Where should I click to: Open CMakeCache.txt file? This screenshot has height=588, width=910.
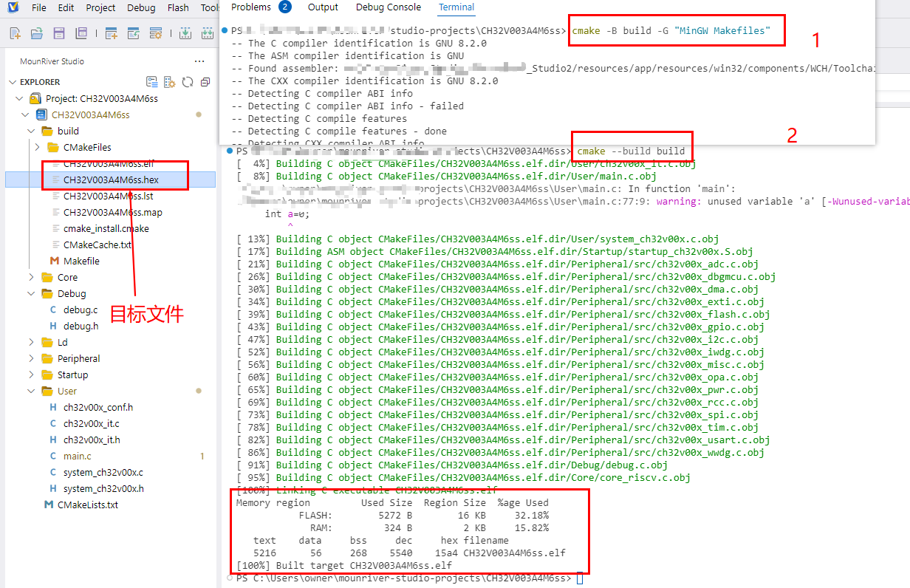(97, 245)
